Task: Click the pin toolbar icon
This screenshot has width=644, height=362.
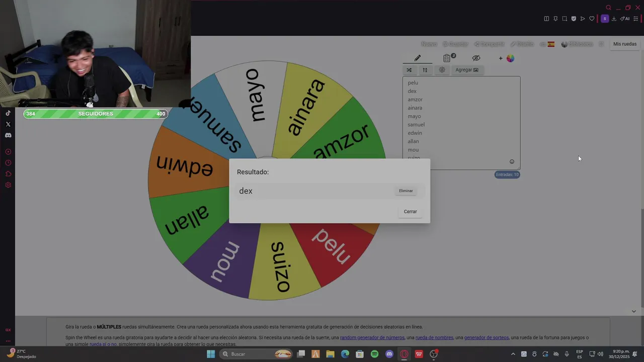Action: (x=555, y=19)
